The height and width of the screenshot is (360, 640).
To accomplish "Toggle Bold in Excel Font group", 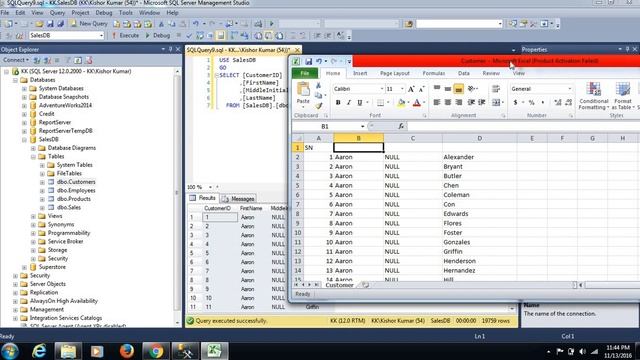I will tap(338, 102).
